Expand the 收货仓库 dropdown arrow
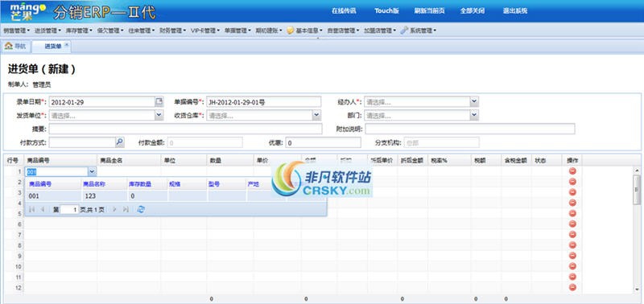The image size is (644, 304). coord(316,116)
